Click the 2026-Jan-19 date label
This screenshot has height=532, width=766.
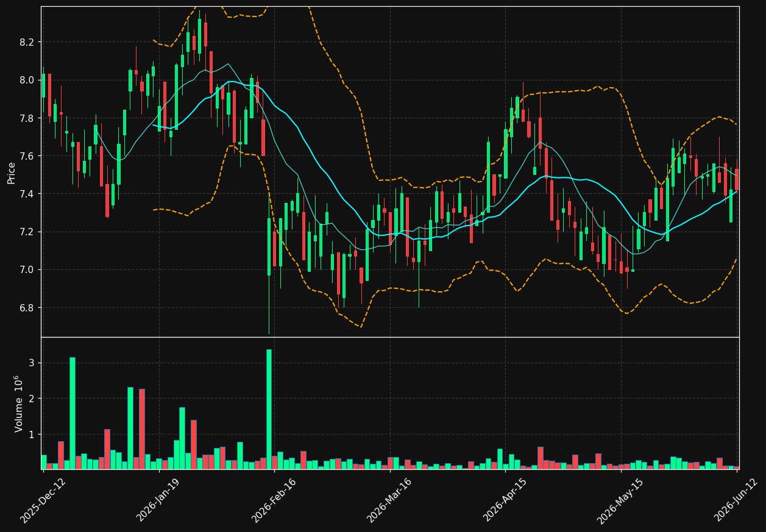(x=159, y=501)
